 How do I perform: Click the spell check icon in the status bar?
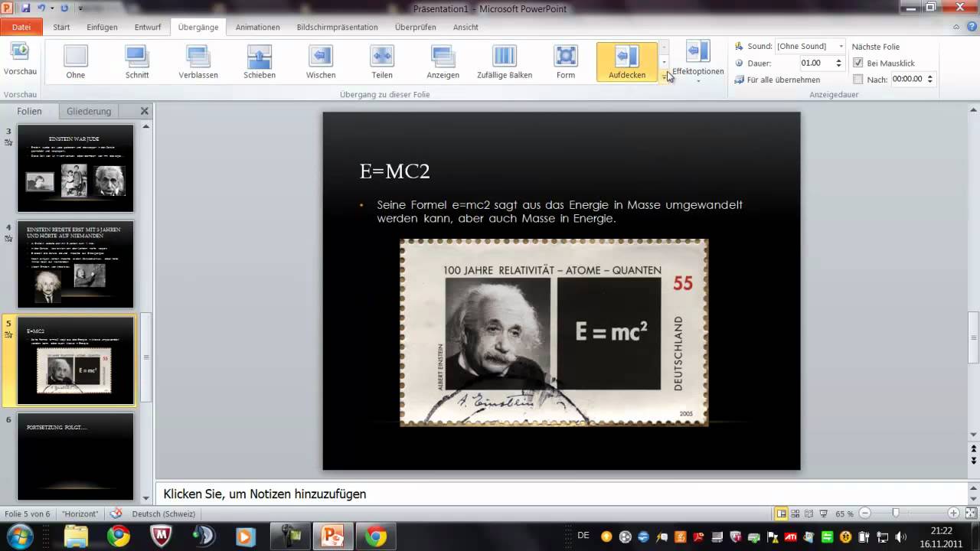116,514
